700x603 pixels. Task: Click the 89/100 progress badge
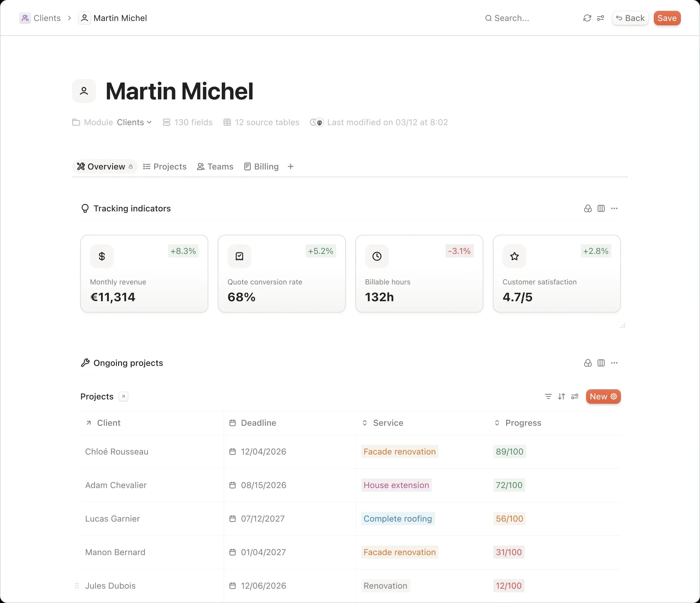(x=509, y=452)
